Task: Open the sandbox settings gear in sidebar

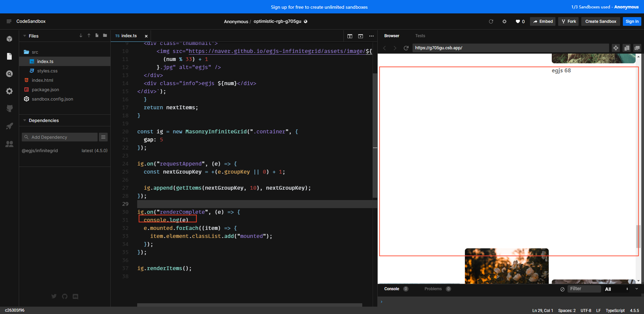Action: 9,91
